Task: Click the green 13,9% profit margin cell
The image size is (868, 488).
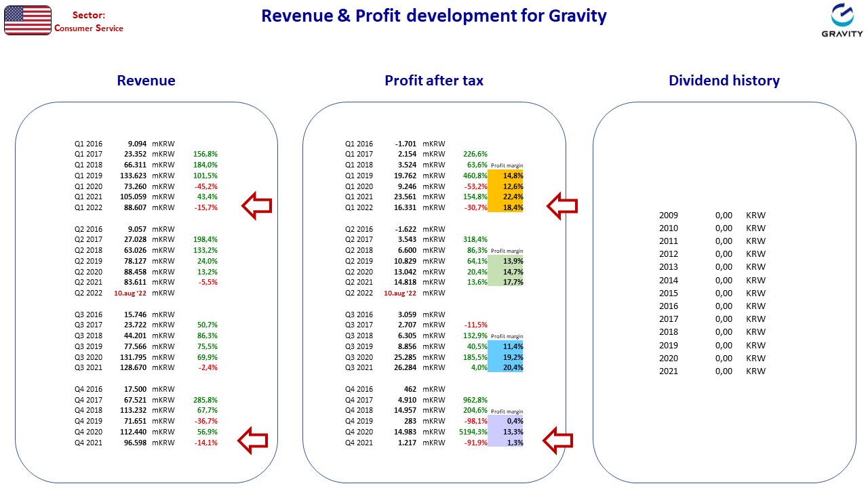Action: coord(505,261)
